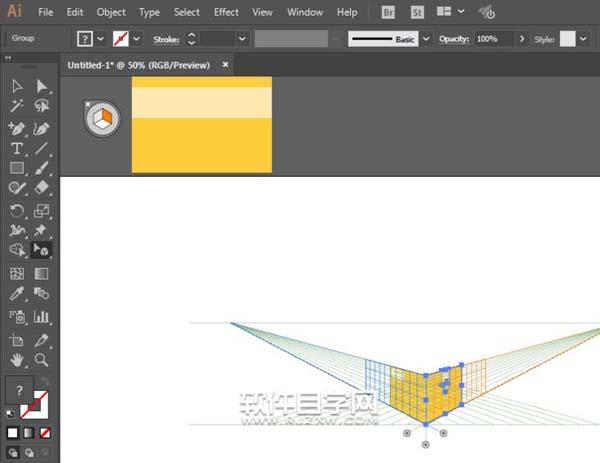Select the Rectangle tool

[x=17, y=168]
